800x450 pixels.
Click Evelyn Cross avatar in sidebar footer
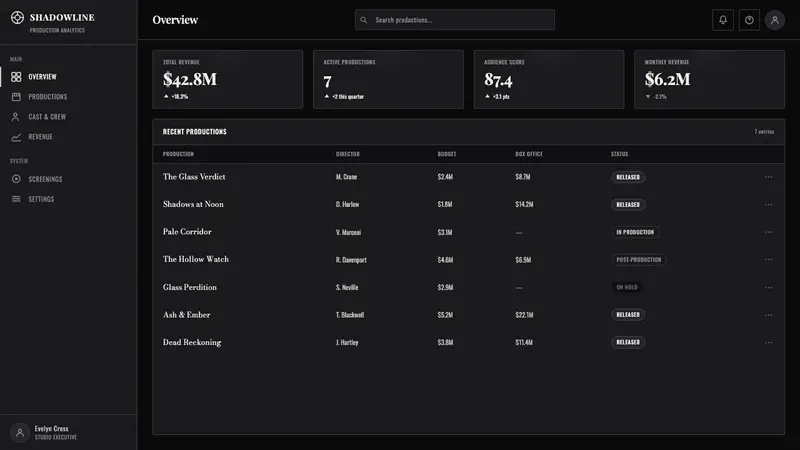(x=20, y=433)
